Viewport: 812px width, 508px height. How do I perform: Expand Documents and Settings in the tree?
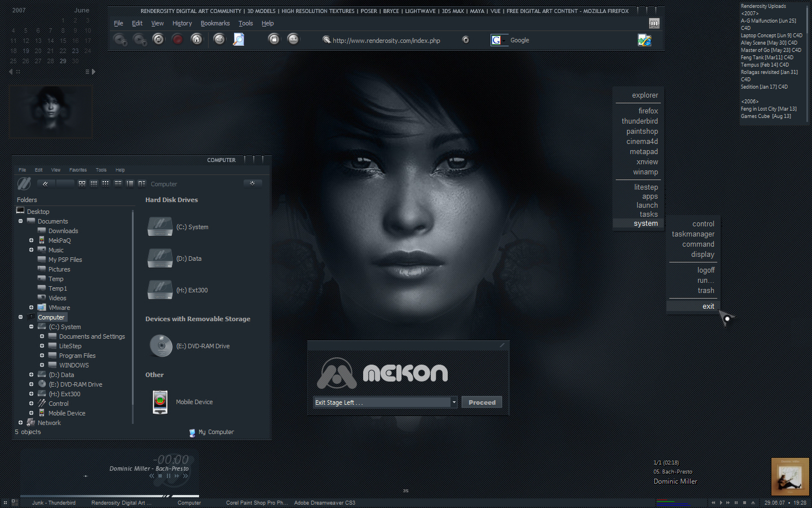pos(42,336)
